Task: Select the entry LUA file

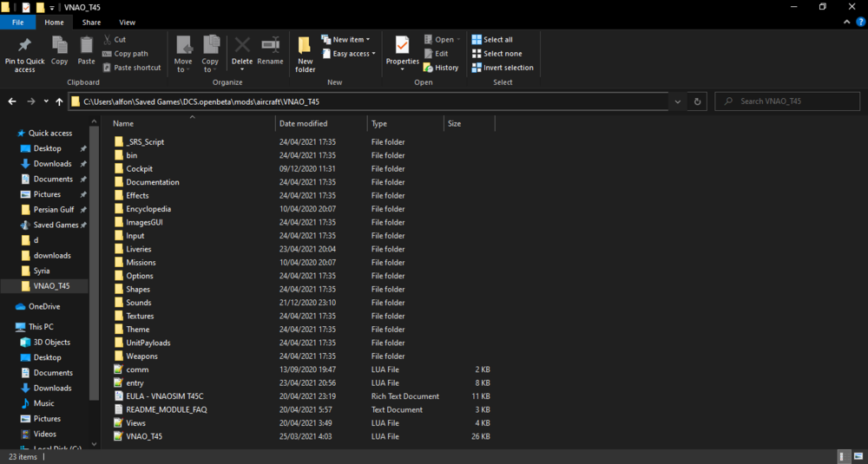Action: click(135, 382)
